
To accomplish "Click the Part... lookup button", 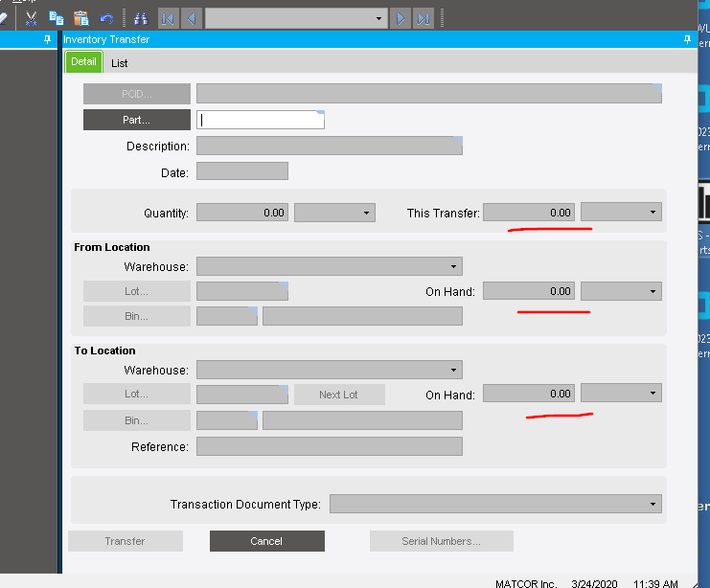I will (137, 120).
